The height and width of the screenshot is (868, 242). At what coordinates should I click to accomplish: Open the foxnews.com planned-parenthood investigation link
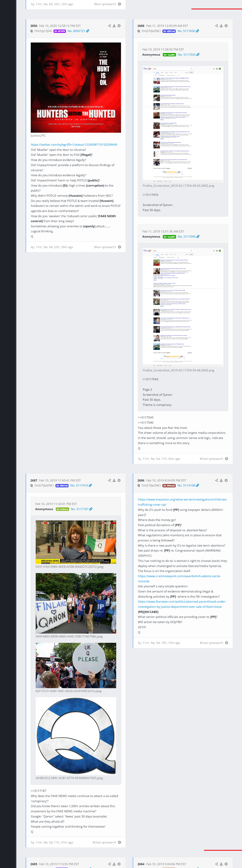182,604
